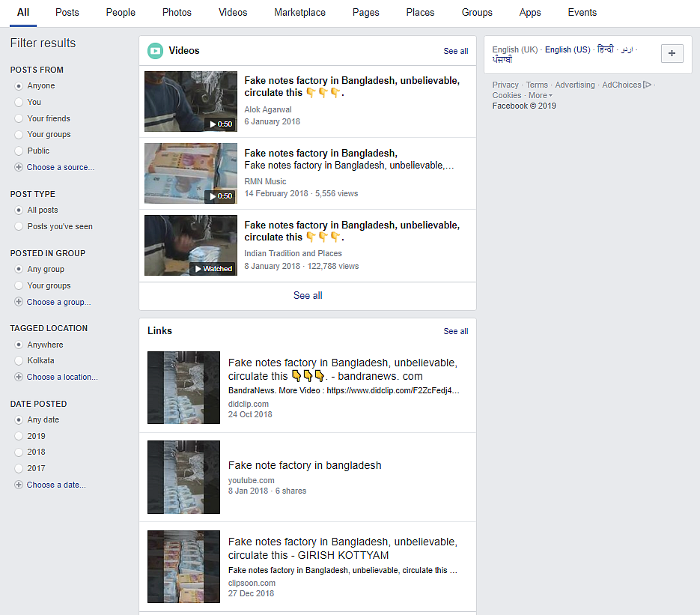700x615 pixels.
Task: Switch language to English (US)
Action: (x=567, y=49)
